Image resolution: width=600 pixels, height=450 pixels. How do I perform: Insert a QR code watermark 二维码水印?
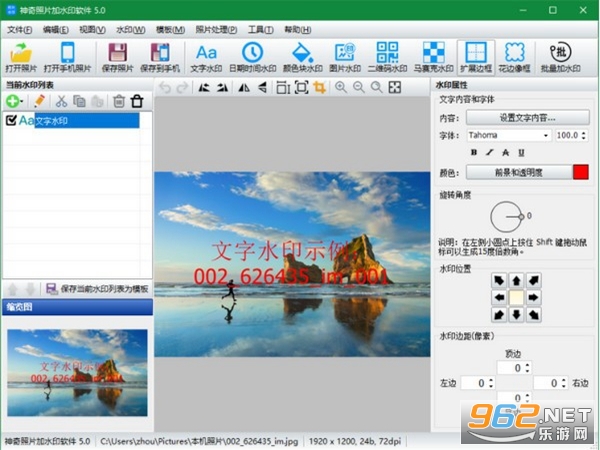387,57
